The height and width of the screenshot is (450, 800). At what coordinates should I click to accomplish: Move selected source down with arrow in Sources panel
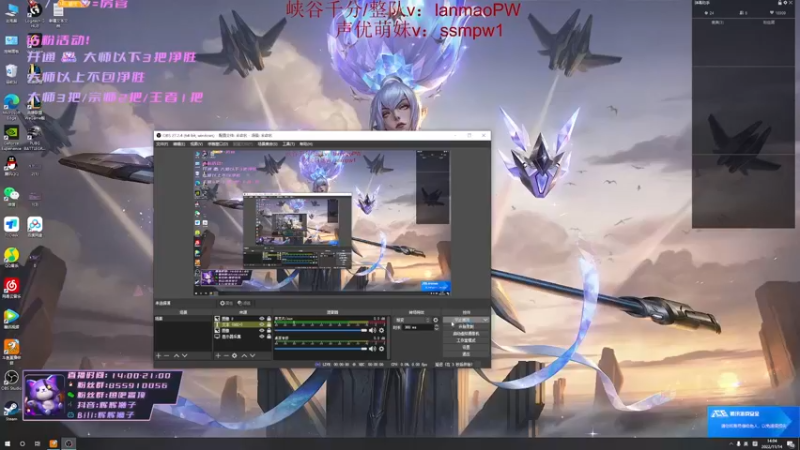coord(253,356)
